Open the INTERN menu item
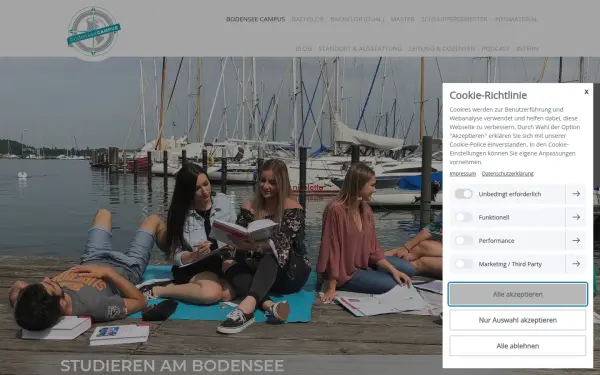The height and width of the screenshot is (375, 600). 527,49
